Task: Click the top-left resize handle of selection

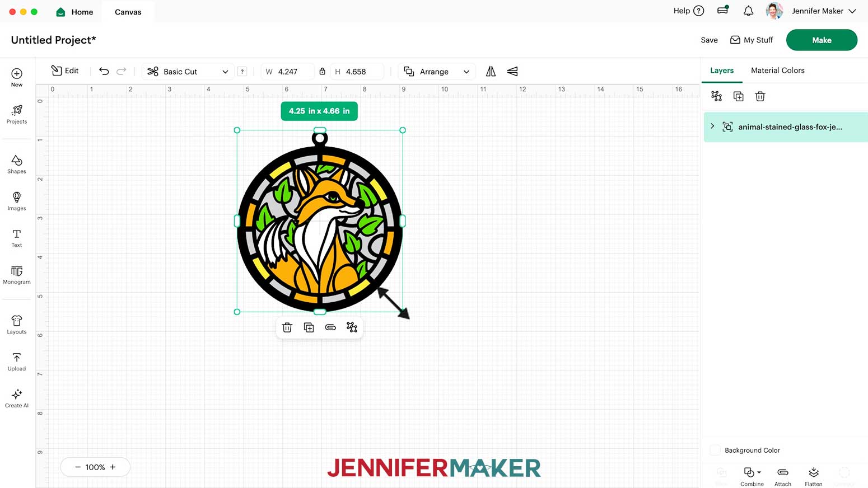Action: click(x=237, y=130)
